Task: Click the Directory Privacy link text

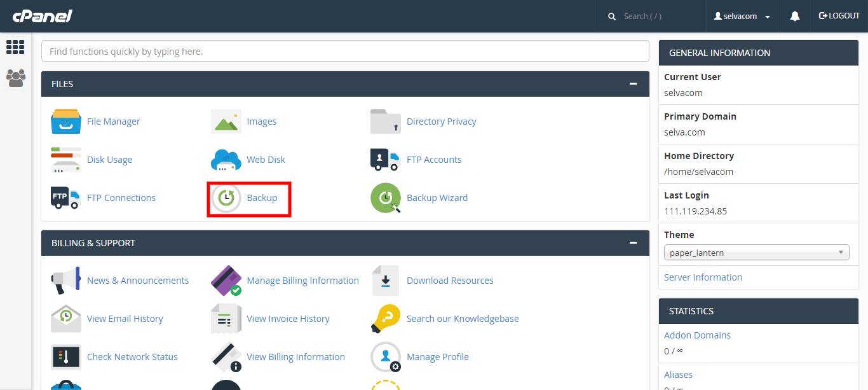Action: click(442, 122)
